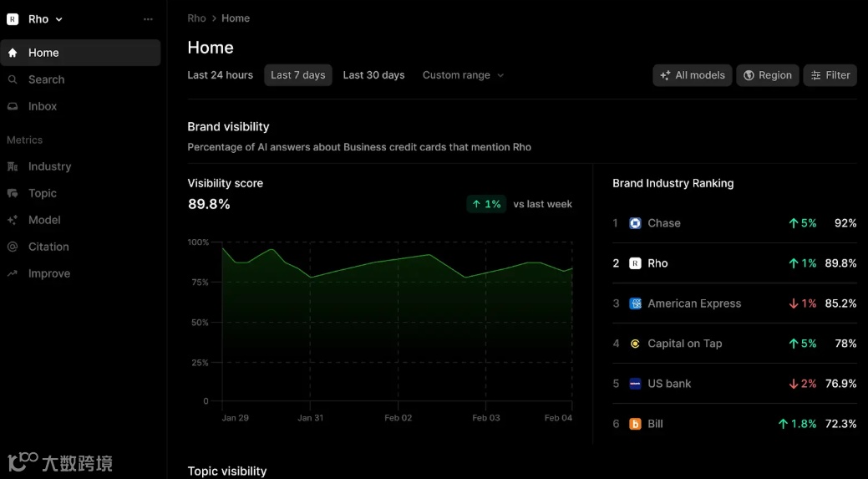
Task: Select the Chase ranking row
Action: click(734, 223)
